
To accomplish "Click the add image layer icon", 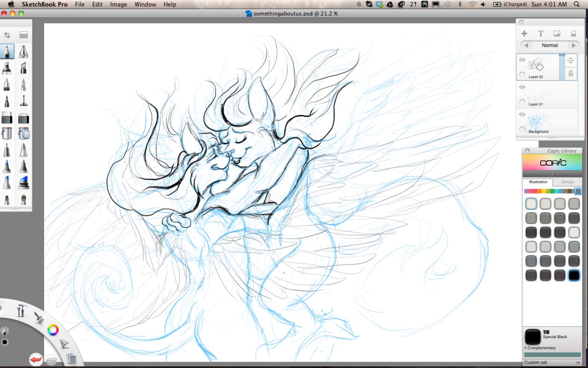I will tap(557, 34).
